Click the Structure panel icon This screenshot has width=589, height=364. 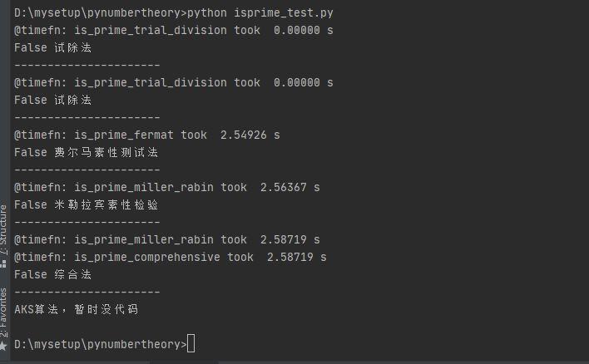4,263
